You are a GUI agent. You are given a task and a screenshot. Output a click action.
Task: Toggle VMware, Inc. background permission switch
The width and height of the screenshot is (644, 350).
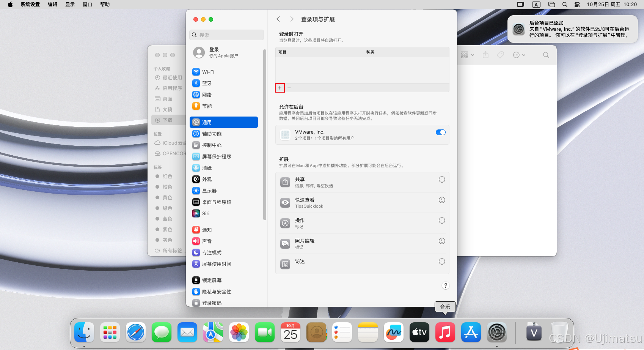(x=441, y=132)
